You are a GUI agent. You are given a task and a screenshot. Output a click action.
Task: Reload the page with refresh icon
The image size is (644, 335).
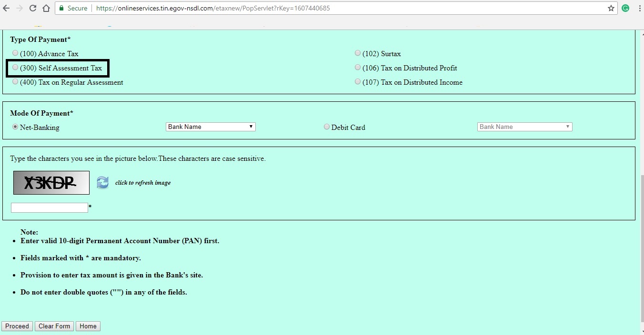(33, 8)
